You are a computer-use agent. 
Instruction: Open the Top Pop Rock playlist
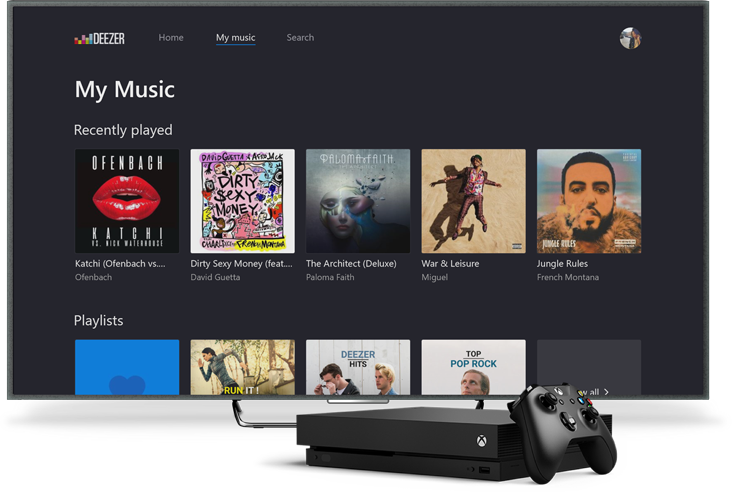pos(473,367)
